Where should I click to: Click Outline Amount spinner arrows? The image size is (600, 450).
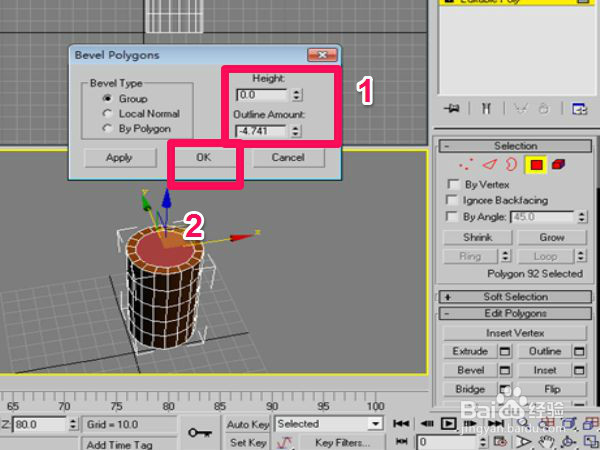click(295, 131)
